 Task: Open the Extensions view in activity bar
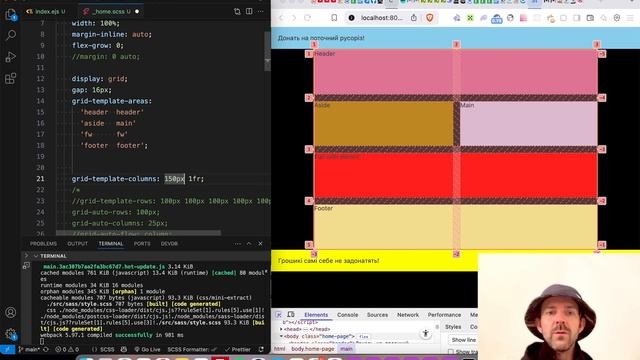click(11, 78)
